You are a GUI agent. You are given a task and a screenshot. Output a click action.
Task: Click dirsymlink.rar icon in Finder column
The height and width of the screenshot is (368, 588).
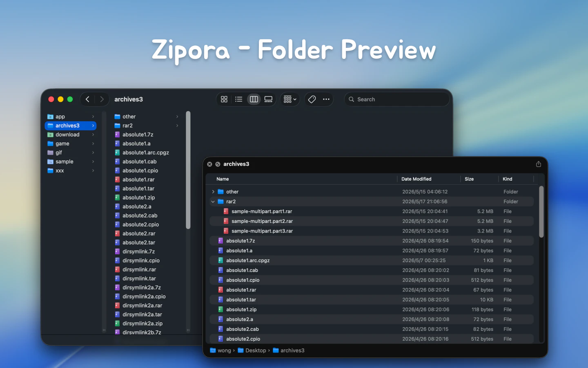tap(117, 269)
